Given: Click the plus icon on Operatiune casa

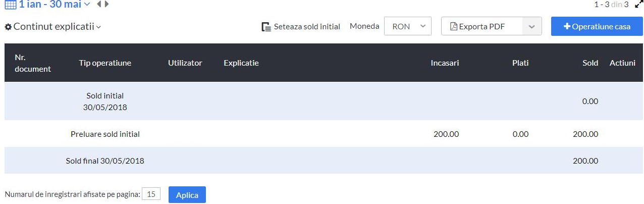Looking at the screenshot, I should point(567,26).
